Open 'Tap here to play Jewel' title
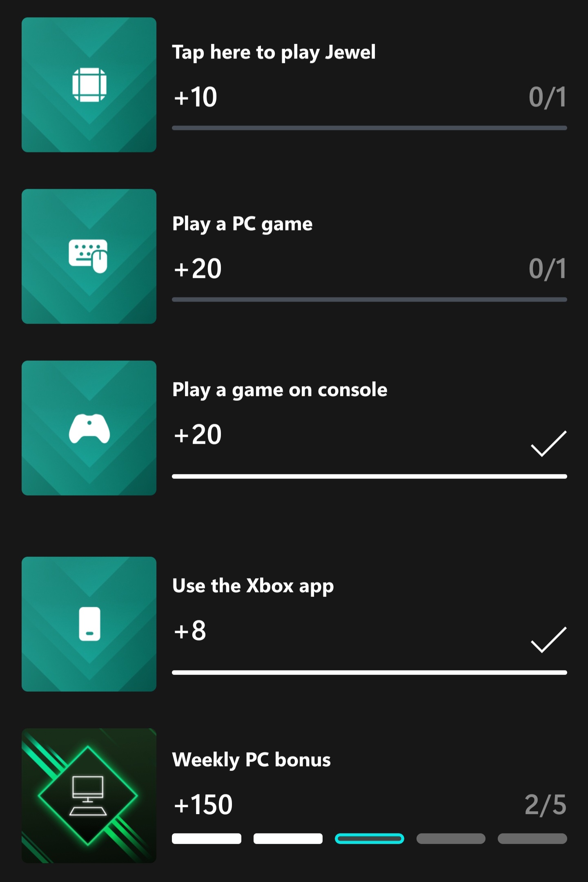The height and width of the screenshot is (882, 588). [274, 53]
